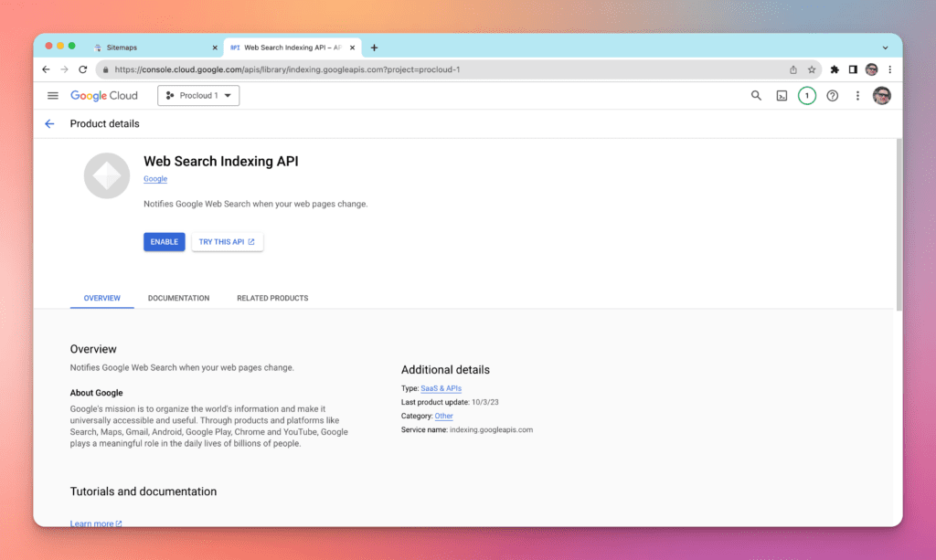The width and height of the screenshot is (936, 560).
Task: Click the Try This API button
Action: click(227, 242)
